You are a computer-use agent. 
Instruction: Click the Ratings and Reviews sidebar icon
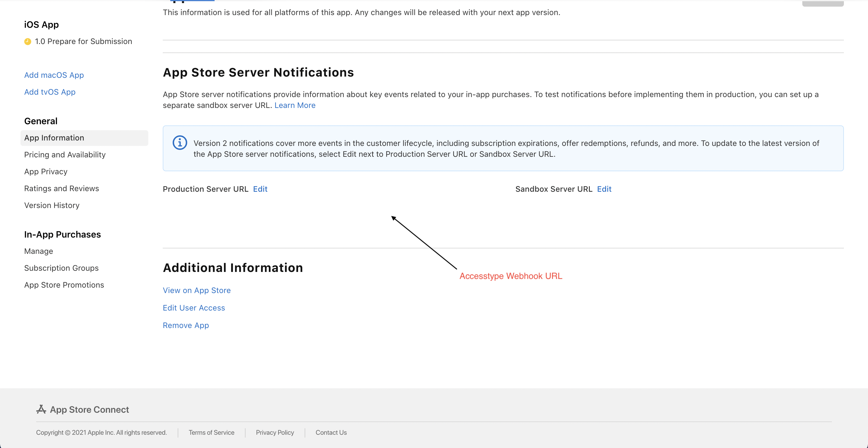(61, 188)
